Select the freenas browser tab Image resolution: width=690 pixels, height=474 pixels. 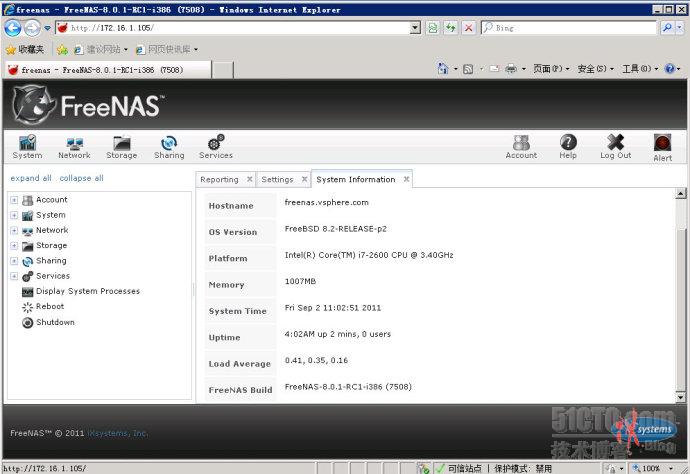point(108,70)
